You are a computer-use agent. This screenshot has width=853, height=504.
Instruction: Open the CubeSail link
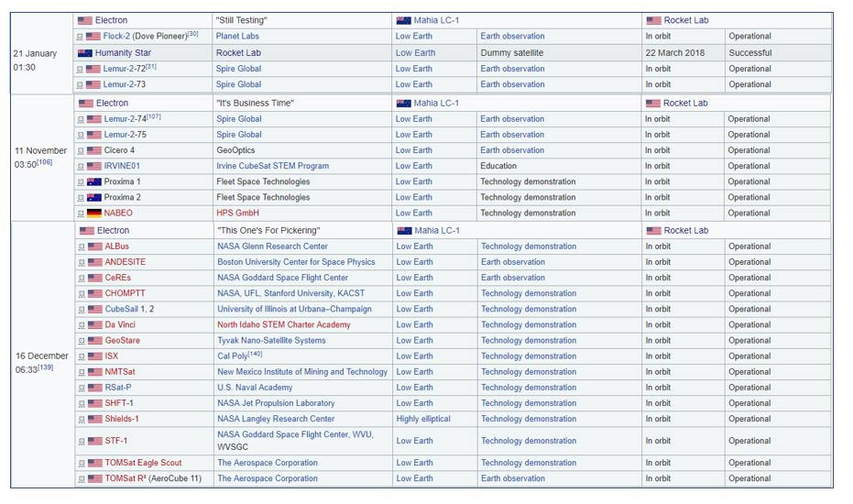click(122, 310)
